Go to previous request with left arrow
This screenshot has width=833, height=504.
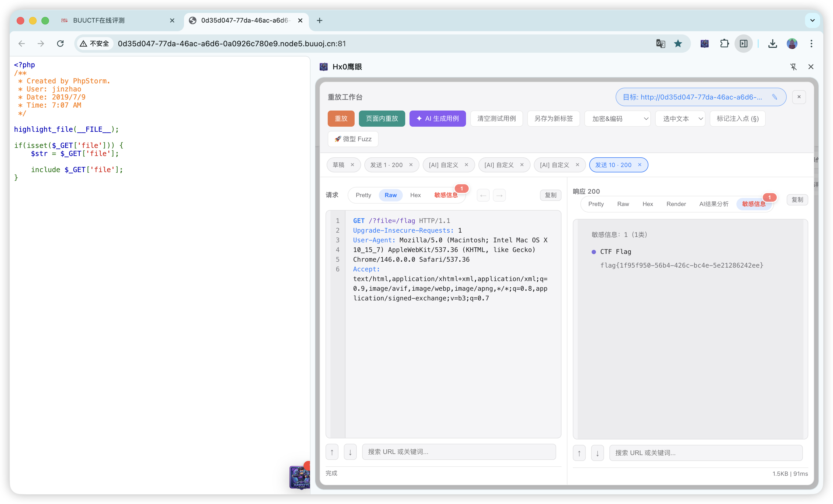483,195
